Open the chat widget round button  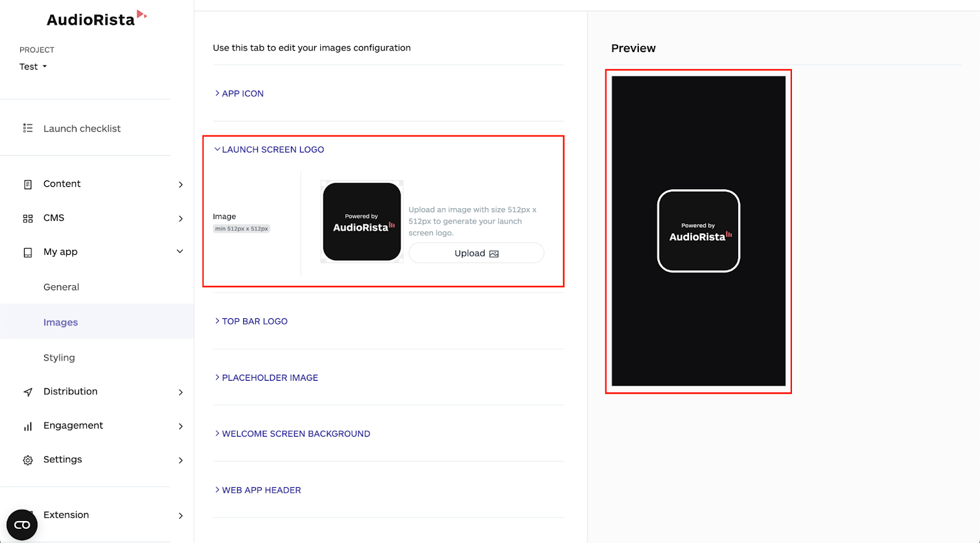pyautogui.click(x=22, y=525)
